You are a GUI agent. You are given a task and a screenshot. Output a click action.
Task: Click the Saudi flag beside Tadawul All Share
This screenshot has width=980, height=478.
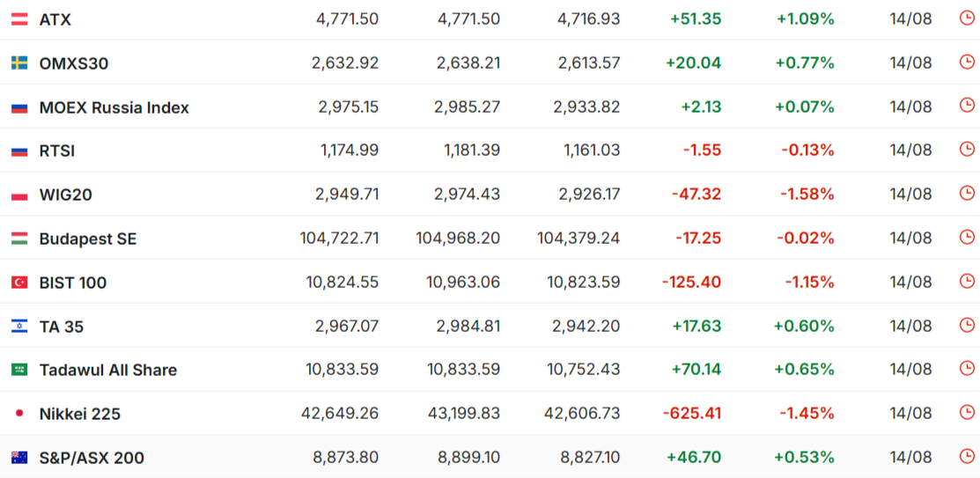pos(19,370)
